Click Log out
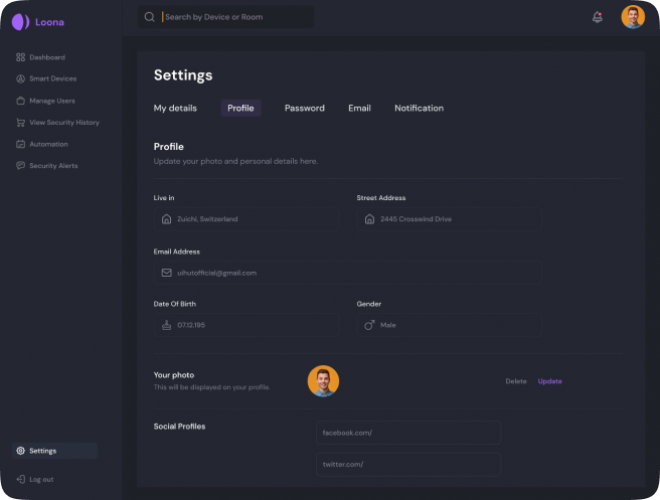 [35, 479]
